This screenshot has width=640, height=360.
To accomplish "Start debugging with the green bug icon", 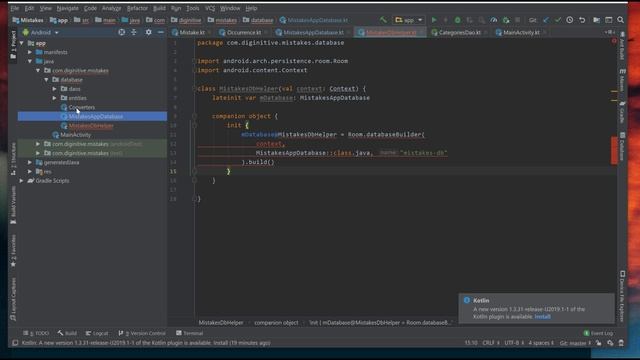I will point(458,20).
